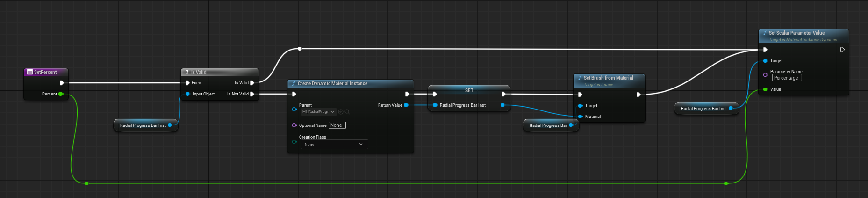The image size is (868, 198).
Task: Click the Is Valid exec output pin
Action: click(252, 83)
